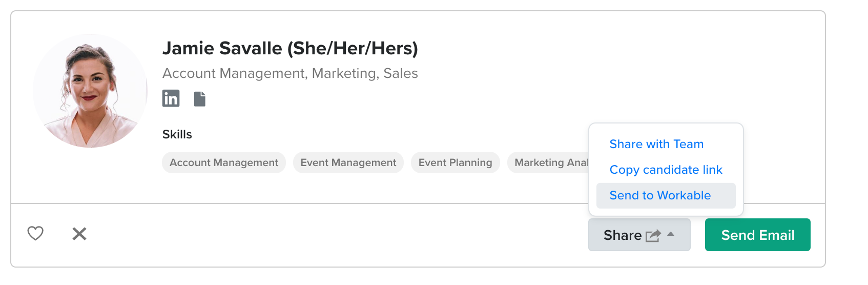The width and height of the screenshot is (868, 285).
Task: Open Jamie Savalle's LinkedIn profile icon
Action: (171, 98)
